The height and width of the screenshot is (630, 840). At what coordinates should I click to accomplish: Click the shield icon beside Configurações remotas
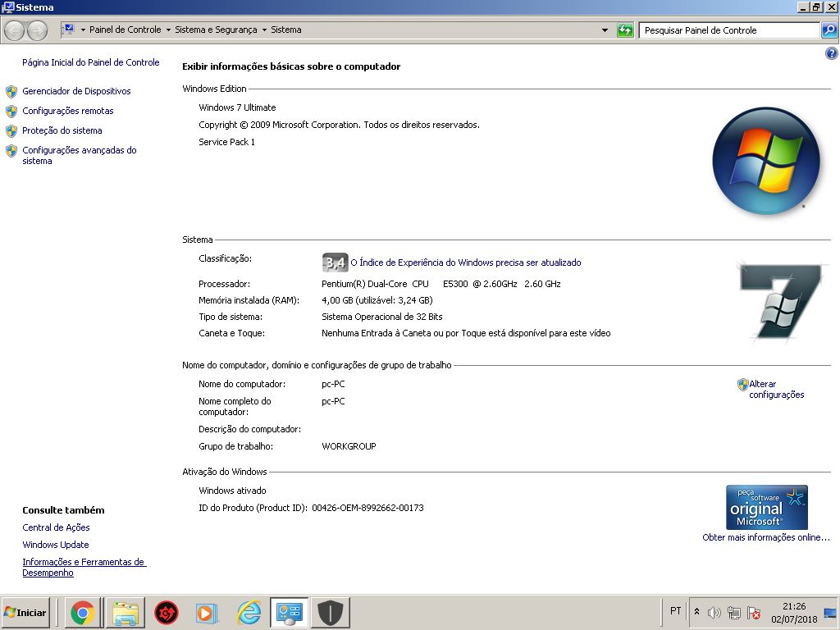(x=11, y=112)
